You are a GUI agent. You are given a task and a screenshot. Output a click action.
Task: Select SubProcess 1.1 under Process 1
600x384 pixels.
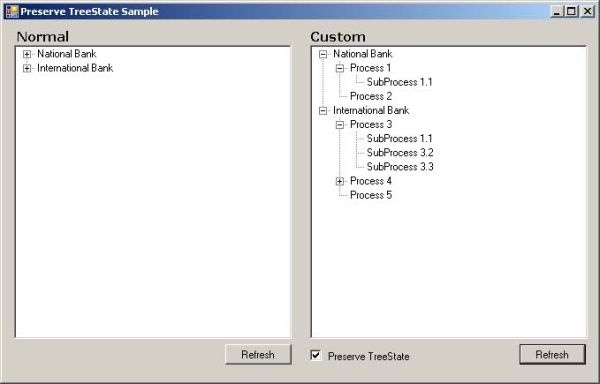pos(399,82)
